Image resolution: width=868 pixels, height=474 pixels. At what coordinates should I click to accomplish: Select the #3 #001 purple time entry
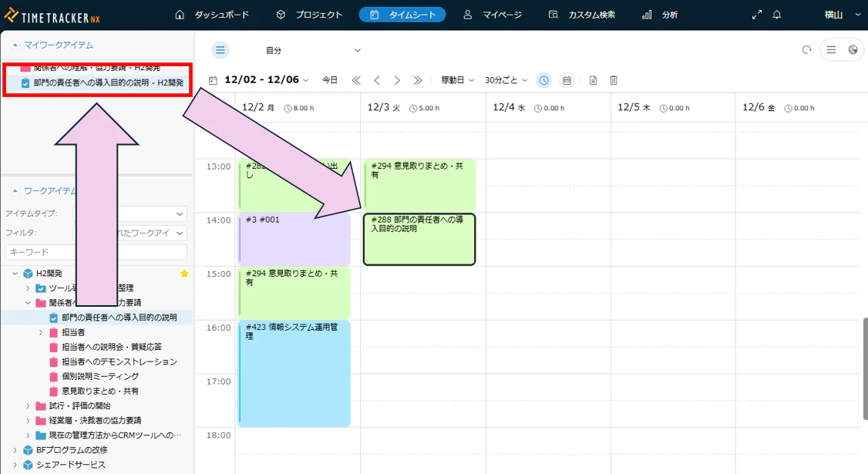coord(294,239)
